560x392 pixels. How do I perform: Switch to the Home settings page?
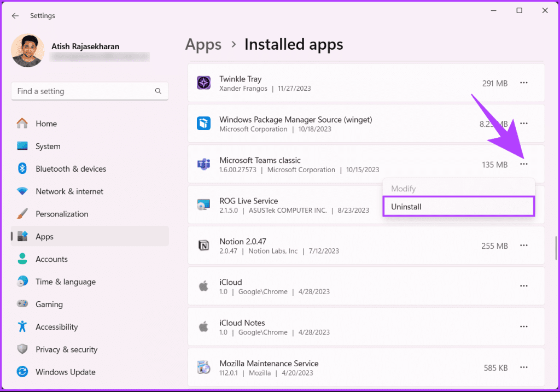pos(46,124)
